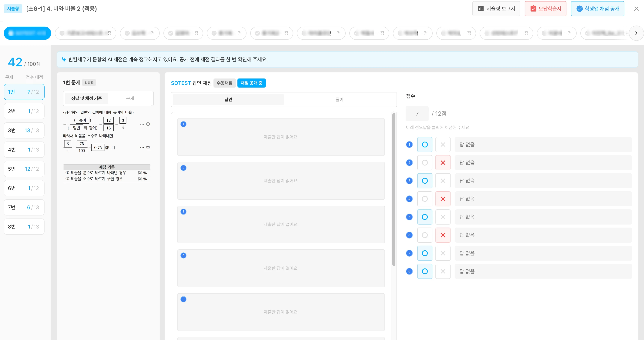Mark grading item 8 wrong with X

443,272
